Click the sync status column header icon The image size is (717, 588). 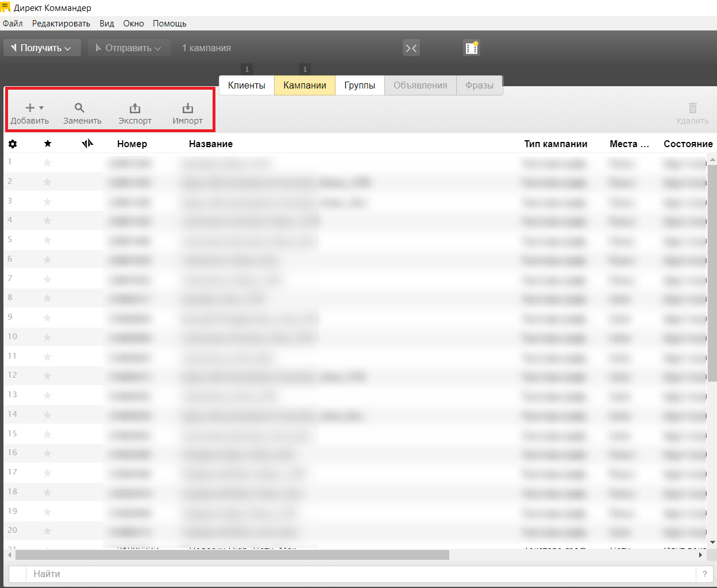tap(87, 144)
